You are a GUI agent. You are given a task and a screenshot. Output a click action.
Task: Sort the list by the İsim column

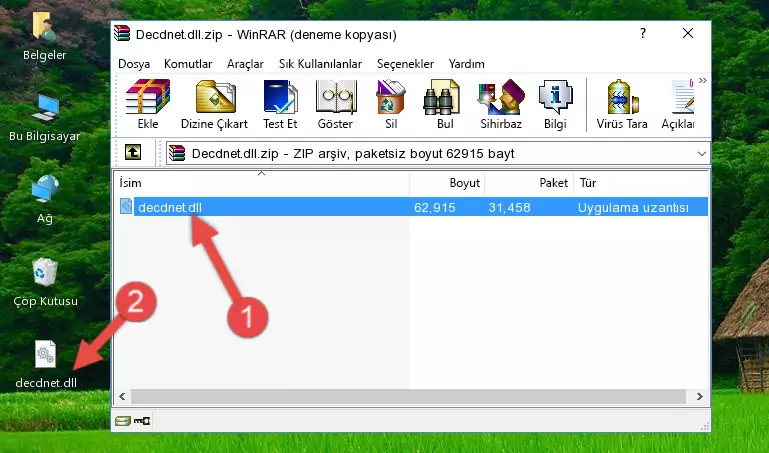pyautogui.click(x=262, y=183)
